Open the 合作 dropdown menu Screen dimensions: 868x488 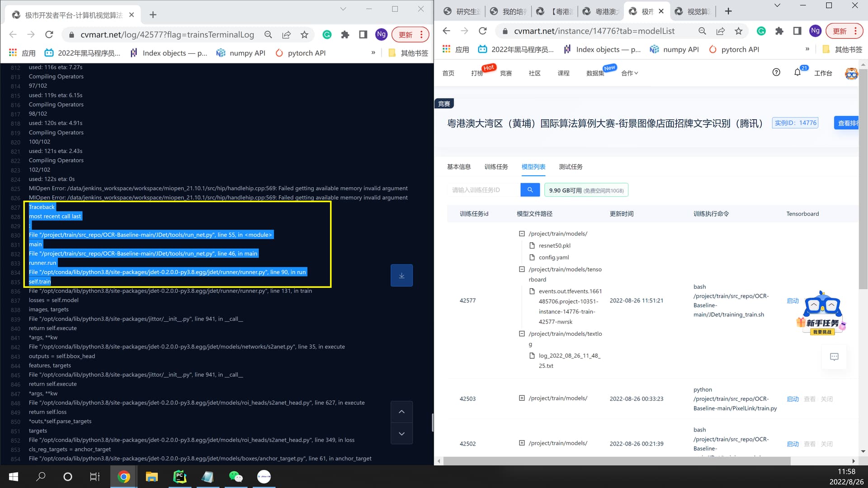pos(629,73)
